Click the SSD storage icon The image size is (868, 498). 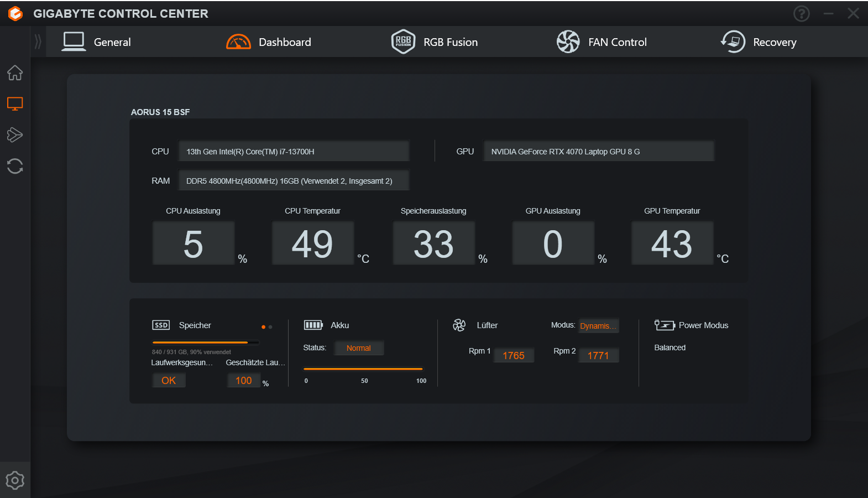pos(161,325)
